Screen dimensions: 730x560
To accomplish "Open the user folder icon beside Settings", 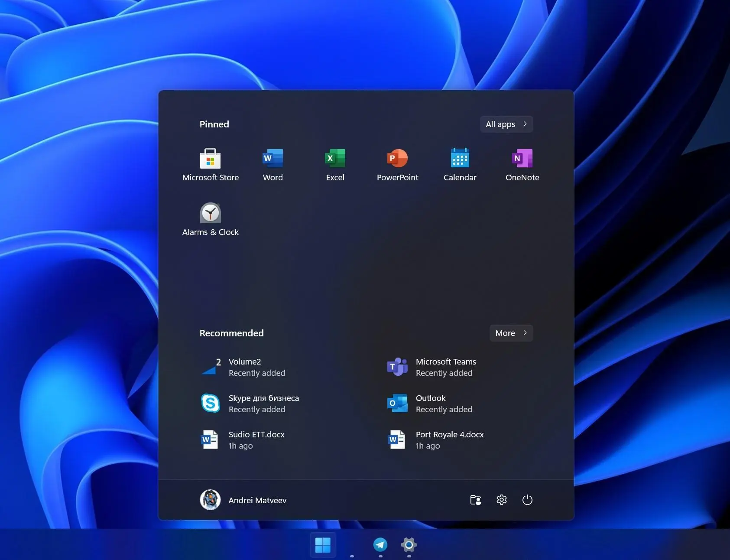I will pos(476,500).
